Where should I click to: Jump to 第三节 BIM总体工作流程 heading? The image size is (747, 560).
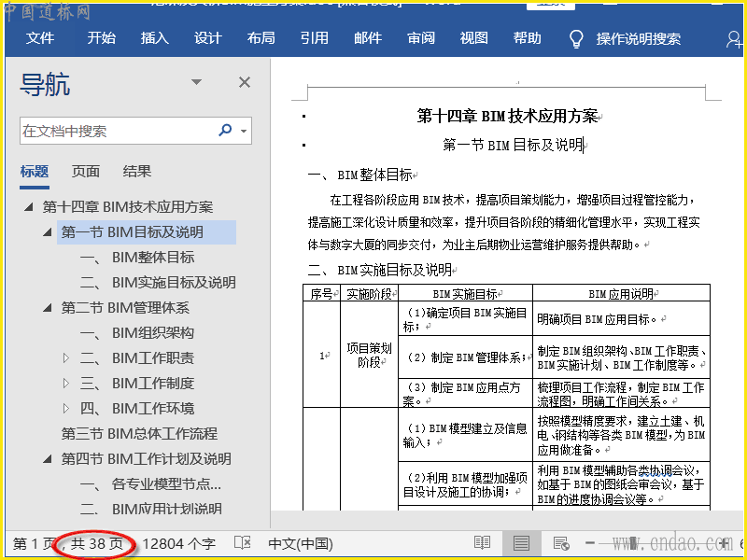coord(139,434)
